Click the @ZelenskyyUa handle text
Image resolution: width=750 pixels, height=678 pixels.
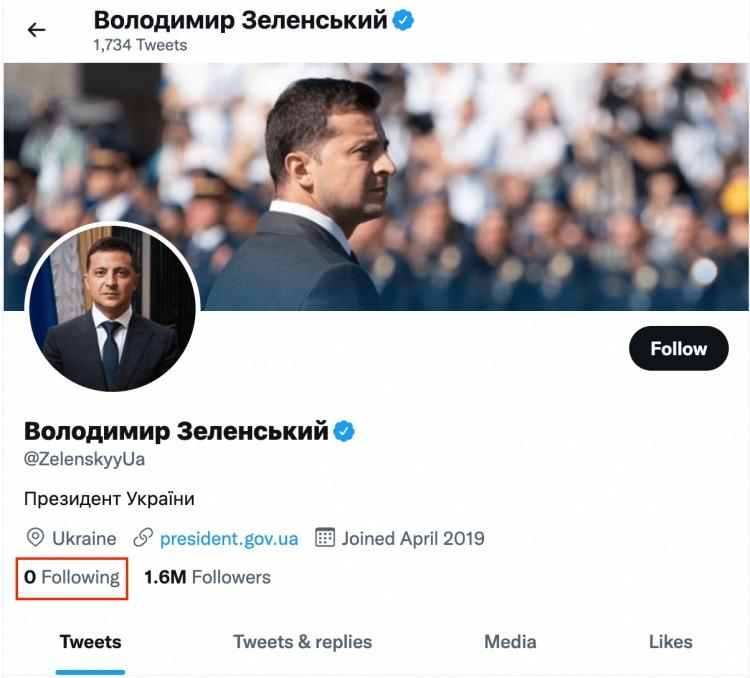click(x=85, y=460)
